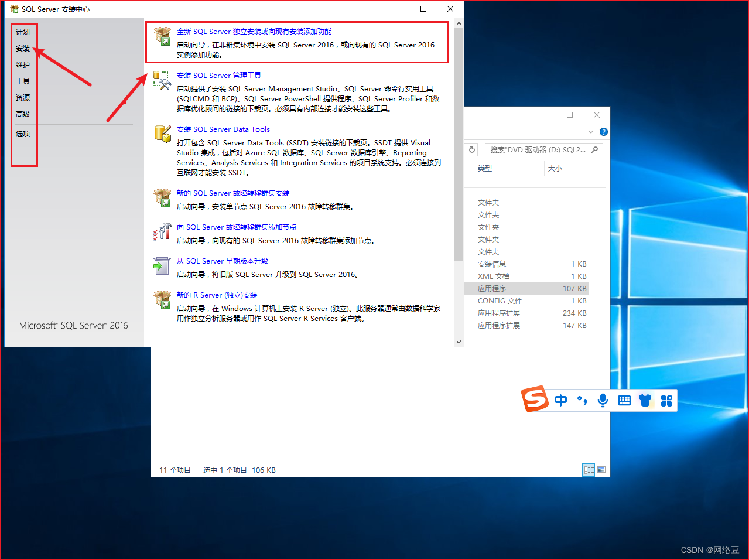Screen dimensions: 749x560
Task: Click the upgrade icon beside 从 SQL Server 早期版本升级
Action: (162, 266)
